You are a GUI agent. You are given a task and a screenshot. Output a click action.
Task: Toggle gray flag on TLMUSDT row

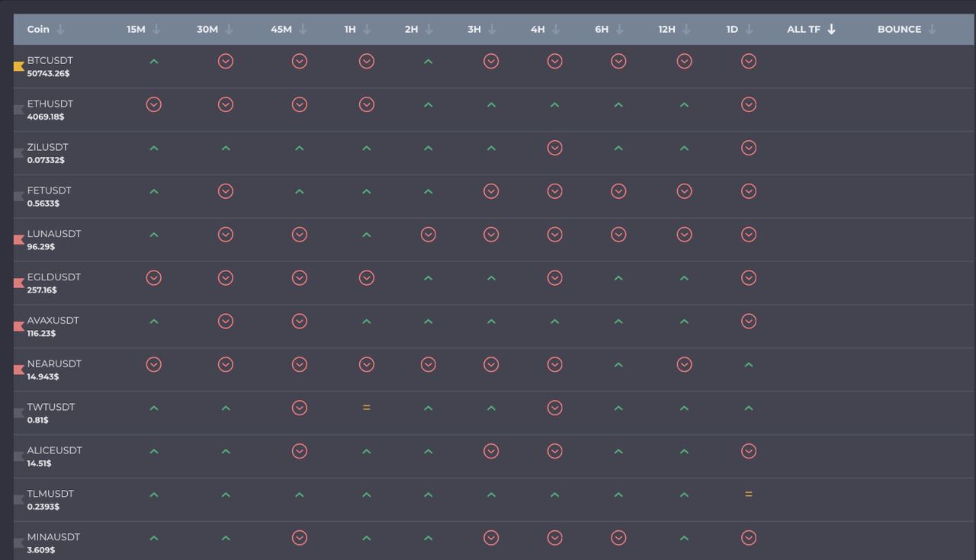coord(19,500)
